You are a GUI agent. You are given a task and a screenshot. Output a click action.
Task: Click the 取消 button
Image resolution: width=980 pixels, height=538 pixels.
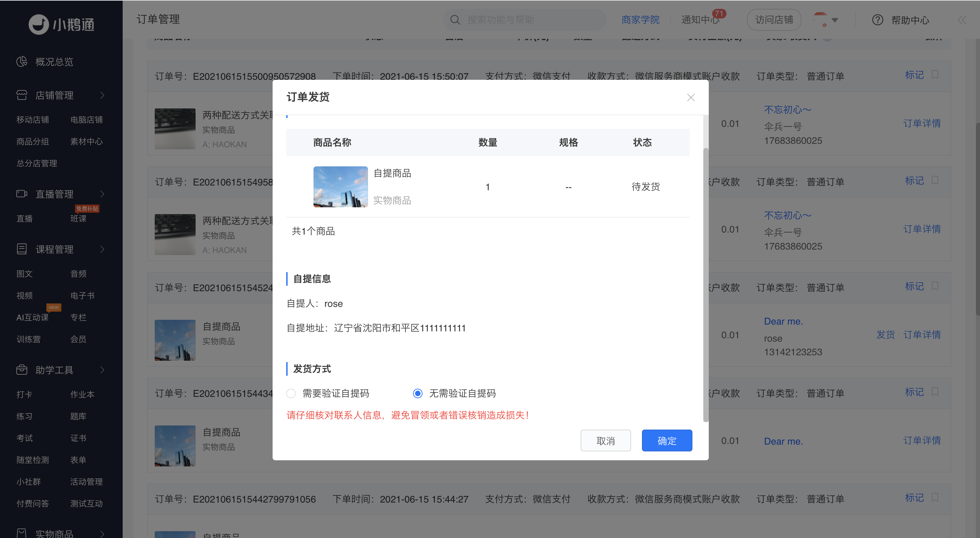pos(606,440)
